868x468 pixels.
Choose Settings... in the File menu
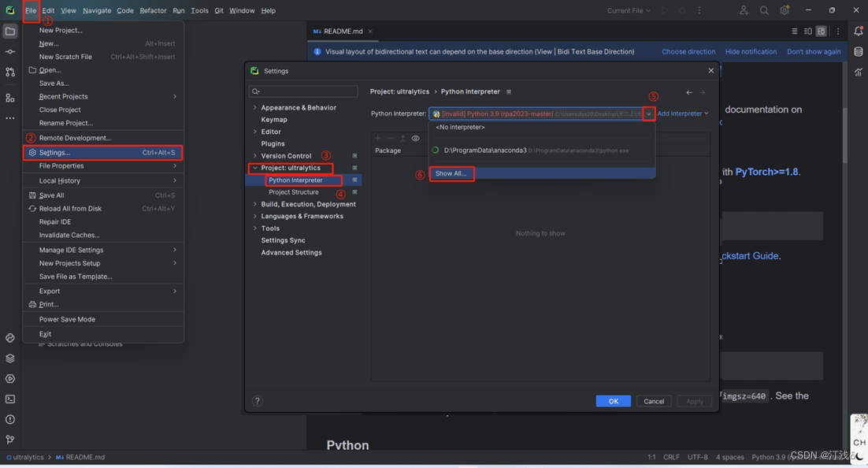tap(103, 152)
